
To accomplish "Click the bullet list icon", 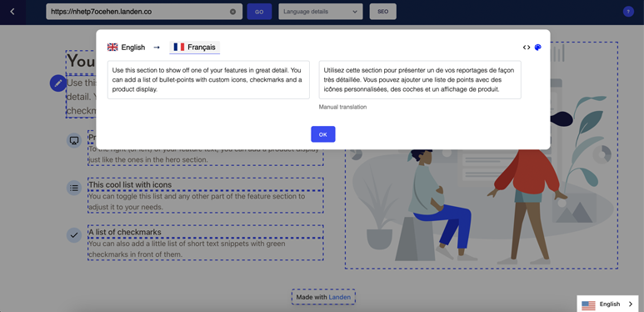I will point(74,188).
